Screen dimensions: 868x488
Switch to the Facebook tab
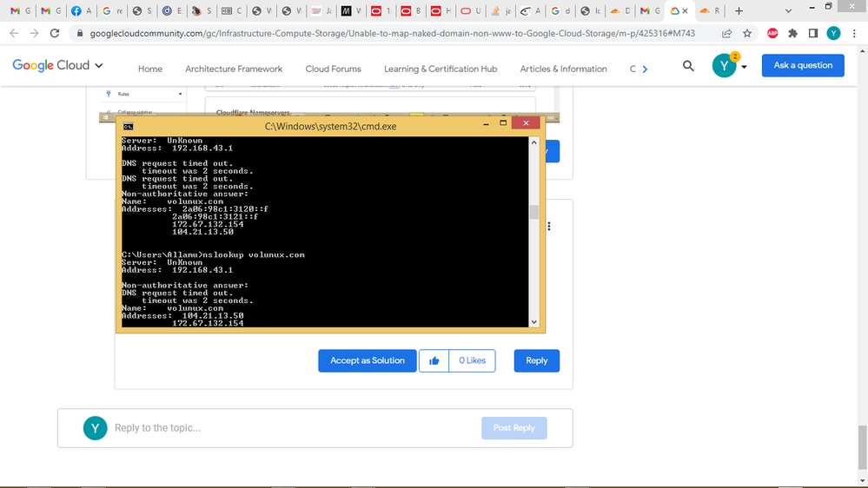(x=81, y=10)
